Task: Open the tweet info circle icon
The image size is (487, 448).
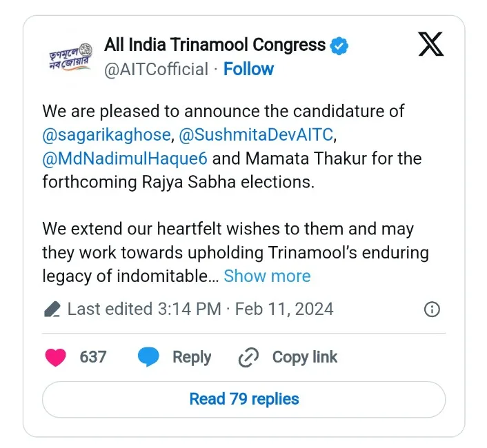Action: point(432,309)
